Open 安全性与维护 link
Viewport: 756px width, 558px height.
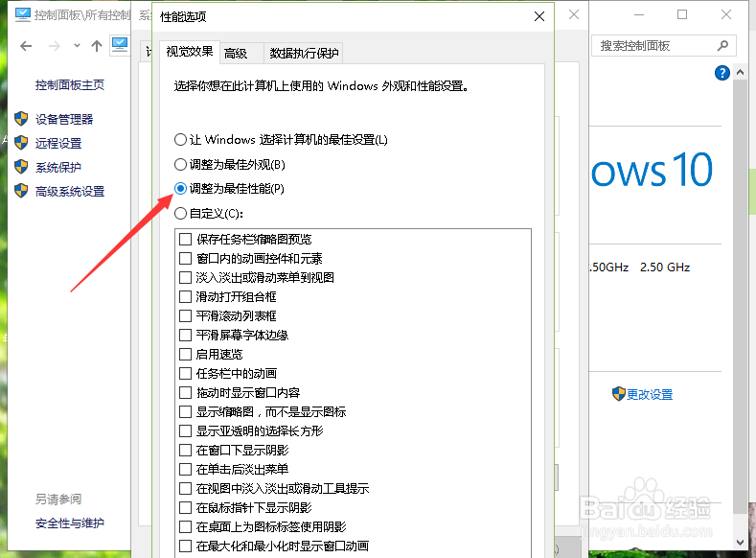(x=69, y=523)
